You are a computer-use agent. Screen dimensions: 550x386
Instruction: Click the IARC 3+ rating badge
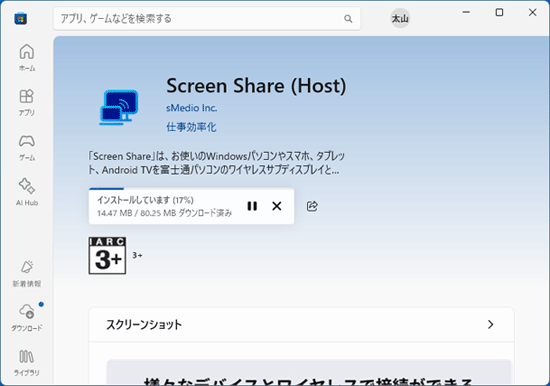[x=107, y=255]
